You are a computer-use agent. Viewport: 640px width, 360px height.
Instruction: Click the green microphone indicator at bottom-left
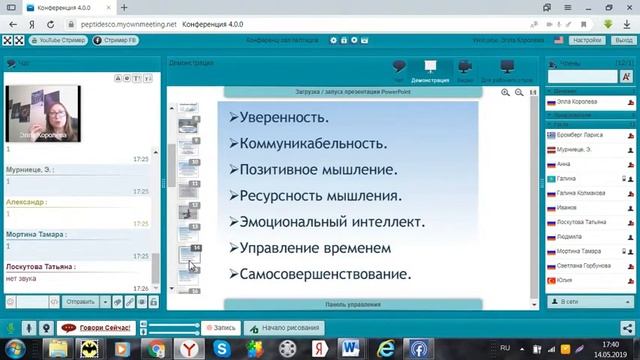(11, 328)
